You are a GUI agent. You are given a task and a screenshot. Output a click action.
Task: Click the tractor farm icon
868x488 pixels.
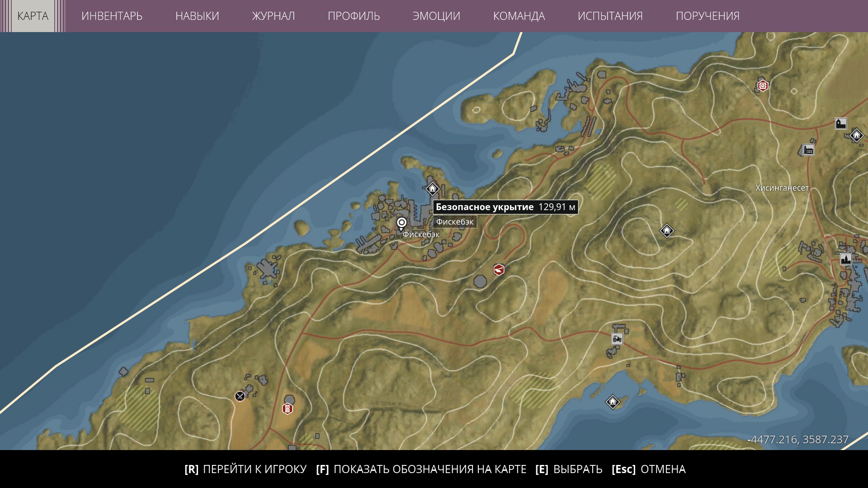tap(617, 338)
